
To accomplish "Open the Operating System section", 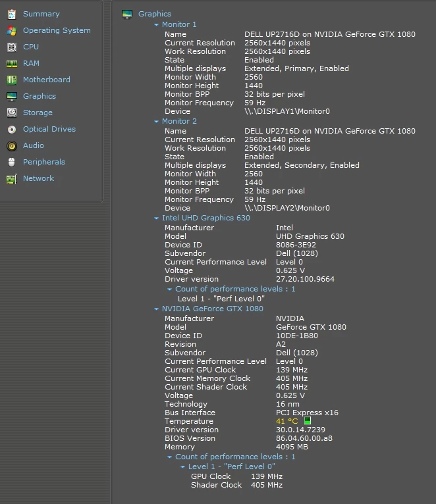I will pos(57,30).
